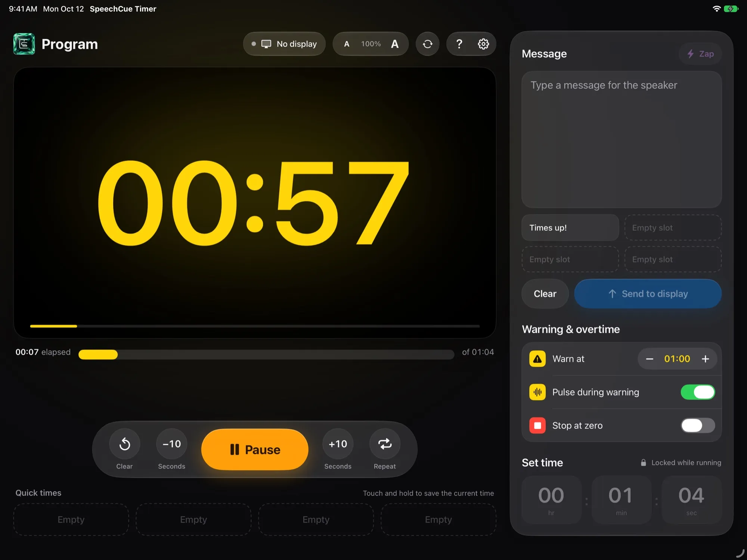Open settings gear icon
Viewport: 747px width, 560px height.
[x=483, y=44]
